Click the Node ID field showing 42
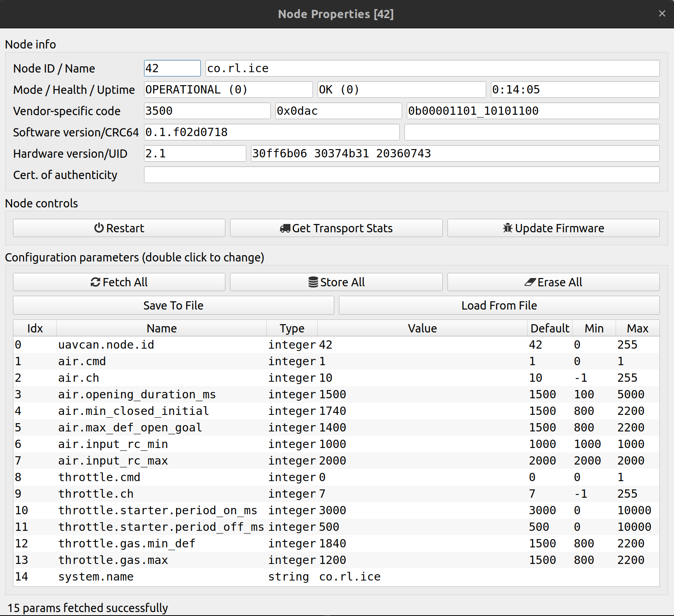 point(172,68)
